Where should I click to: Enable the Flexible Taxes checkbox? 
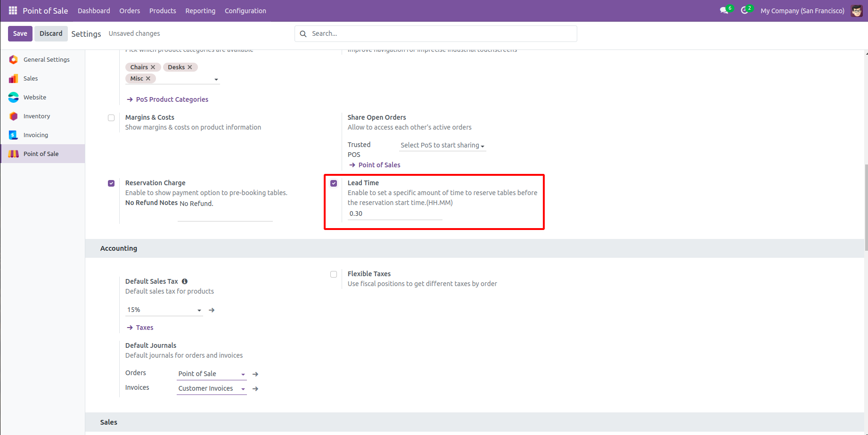click(334, 274)
